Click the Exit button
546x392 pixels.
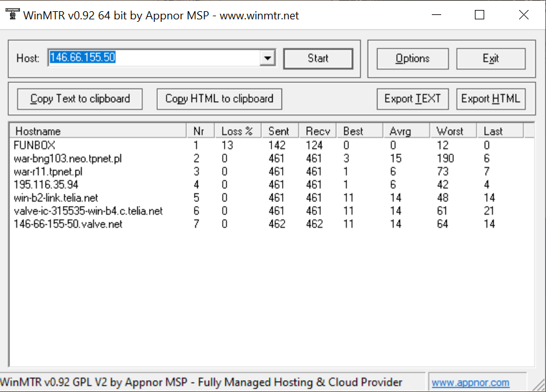point(490,59)
